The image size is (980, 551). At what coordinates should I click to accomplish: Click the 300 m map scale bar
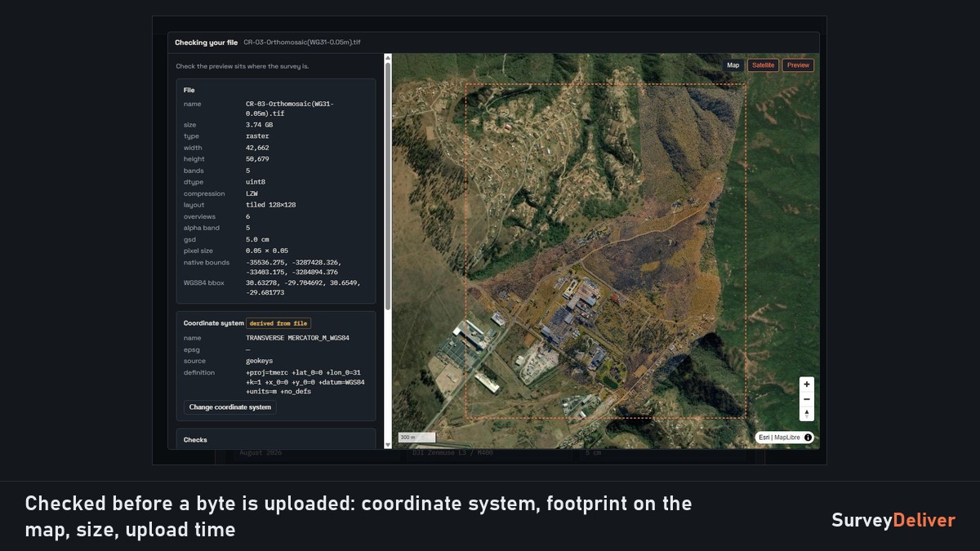pyautogui.click(x=416, y=438)
